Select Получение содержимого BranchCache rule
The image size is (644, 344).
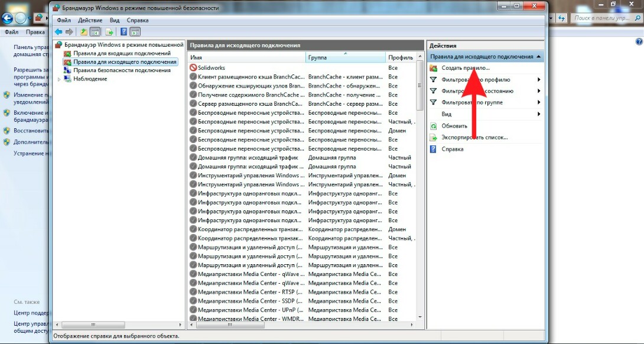click(x=302, y=95)
